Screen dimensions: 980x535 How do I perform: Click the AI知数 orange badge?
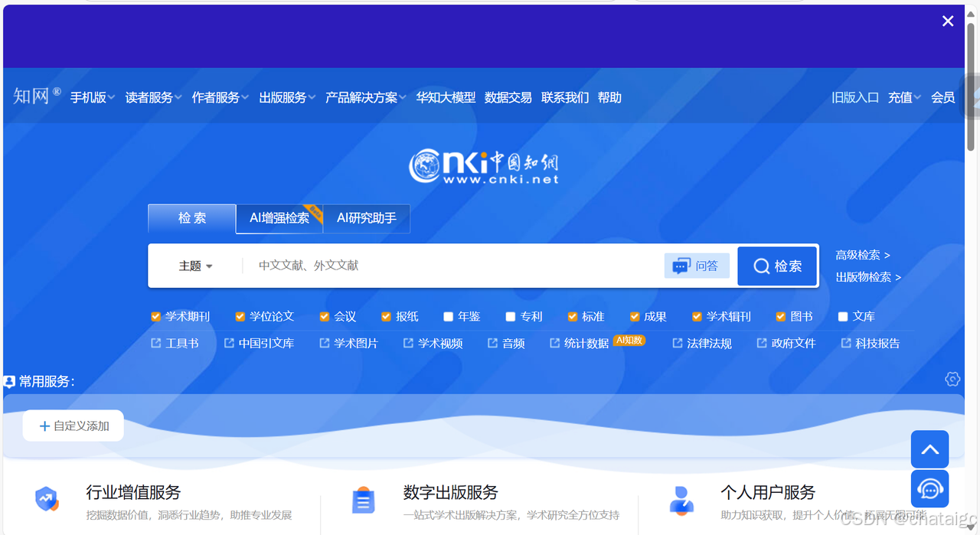point(629,341)
